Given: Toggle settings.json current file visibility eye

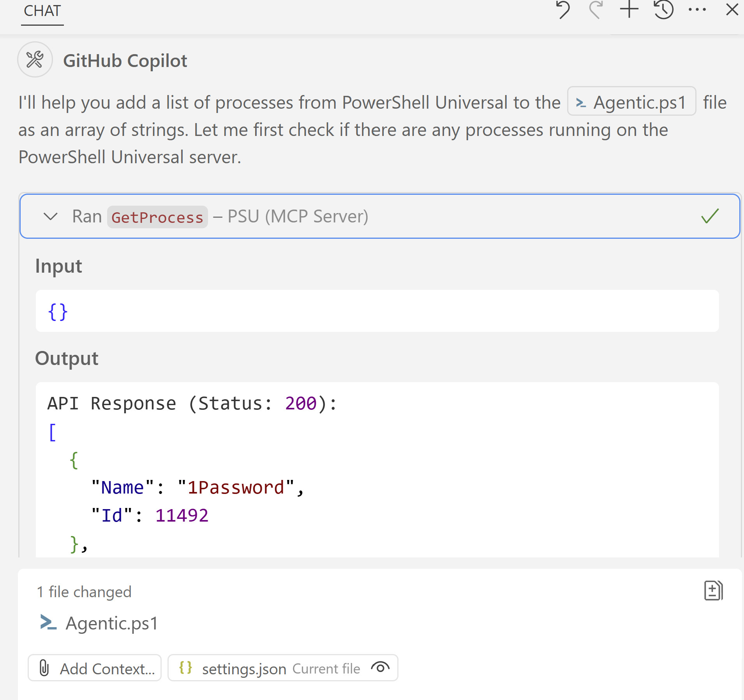Looking at the screenshot, I should 380,668.
